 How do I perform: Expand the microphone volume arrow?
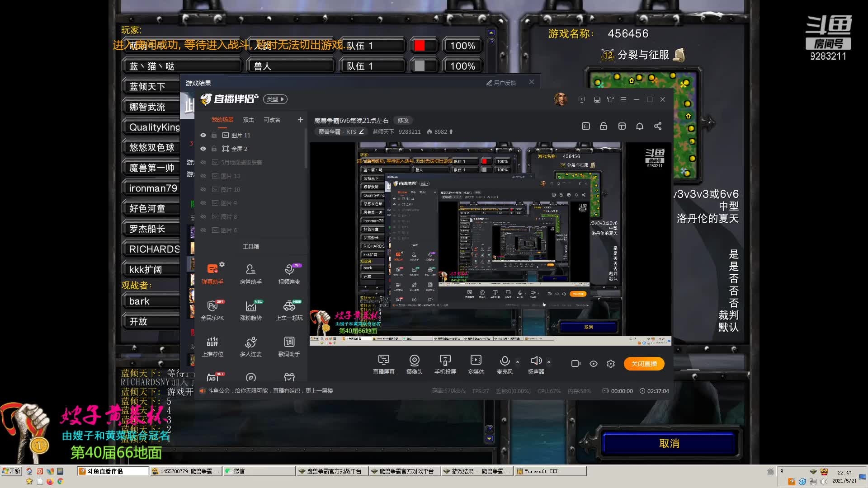[x=518, y=362]
